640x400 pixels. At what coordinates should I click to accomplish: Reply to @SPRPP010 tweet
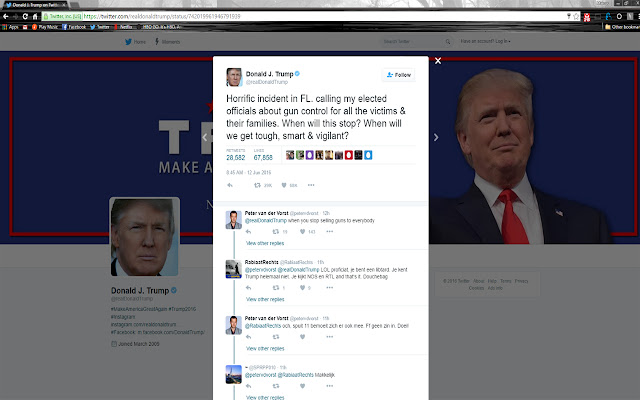click(x=248, y=386)
